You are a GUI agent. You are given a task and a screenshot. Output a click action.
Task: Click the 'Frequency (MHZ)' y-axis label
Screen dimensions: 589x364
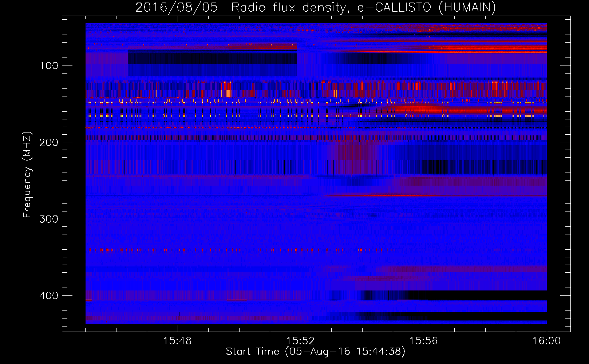click(27, 175)
